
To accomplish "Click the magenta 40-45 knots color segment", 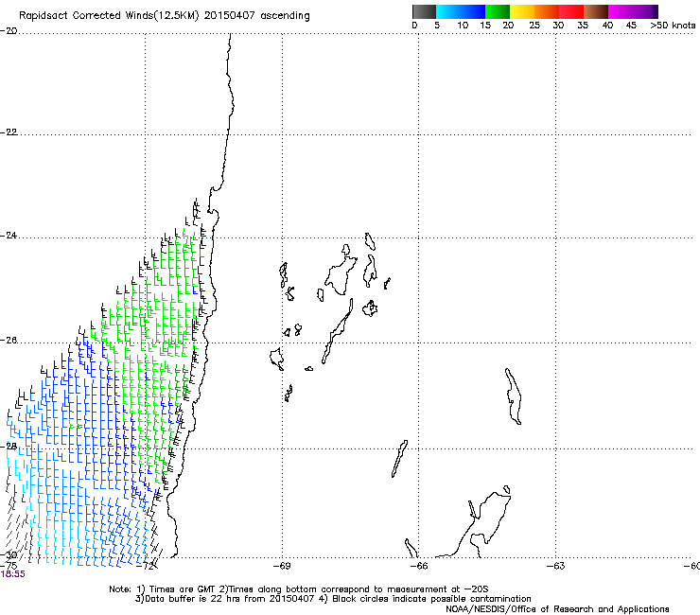I will click(x=621, y=11).
